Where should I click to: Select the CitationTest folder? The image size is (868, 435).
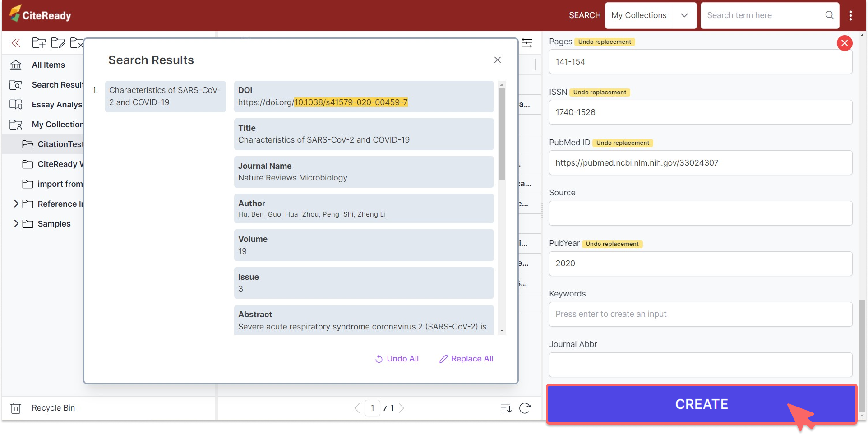[x=60, y=144]
